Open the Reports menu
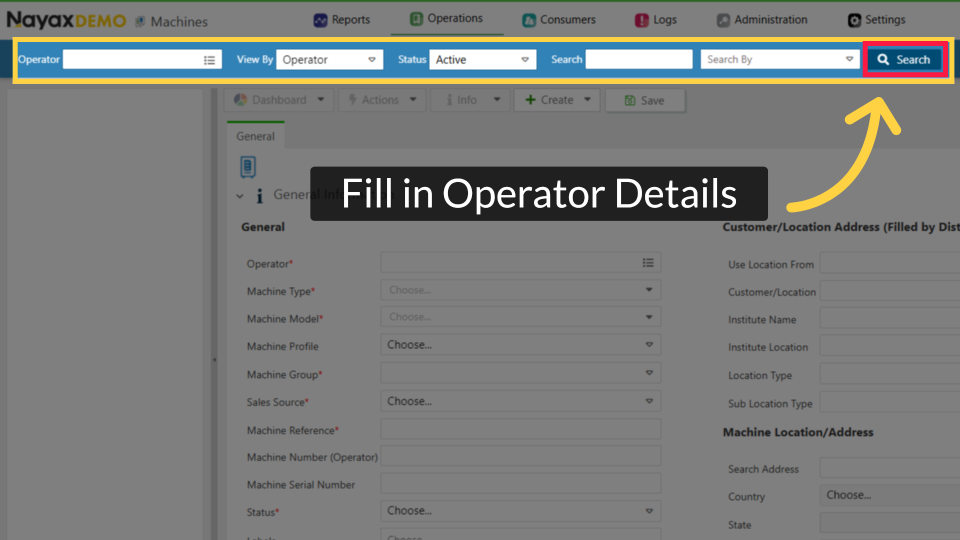 click(342, 20)
